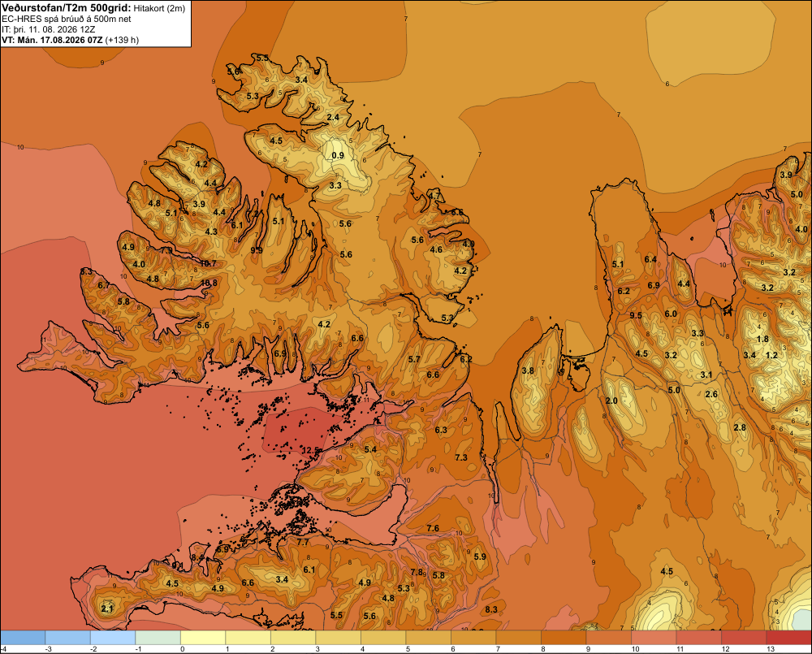Image resolution: width=812 pixels, height=654 pixels.
Task: Click the legend swatch between 9 and 10
Action: [x=608, y=638]
